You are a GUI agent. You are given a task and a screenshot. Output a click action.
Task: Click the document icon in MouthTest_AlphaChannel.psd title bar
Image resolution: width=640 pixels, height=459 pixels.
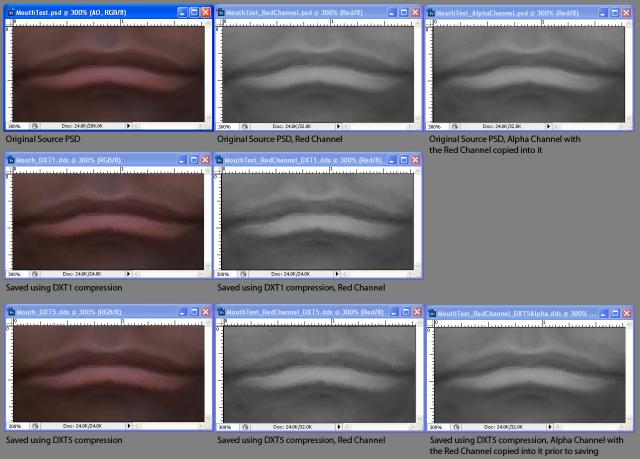433,11
